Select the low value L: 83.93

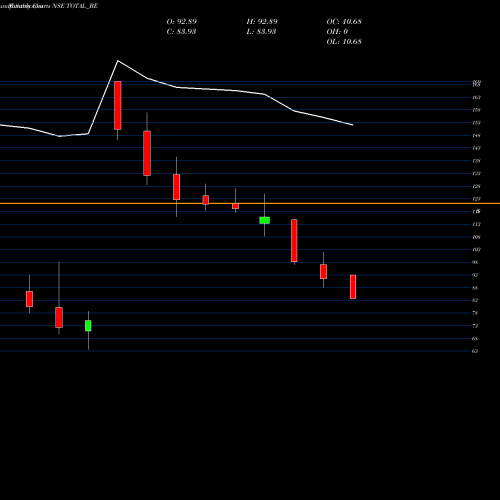tap(261, 32)
